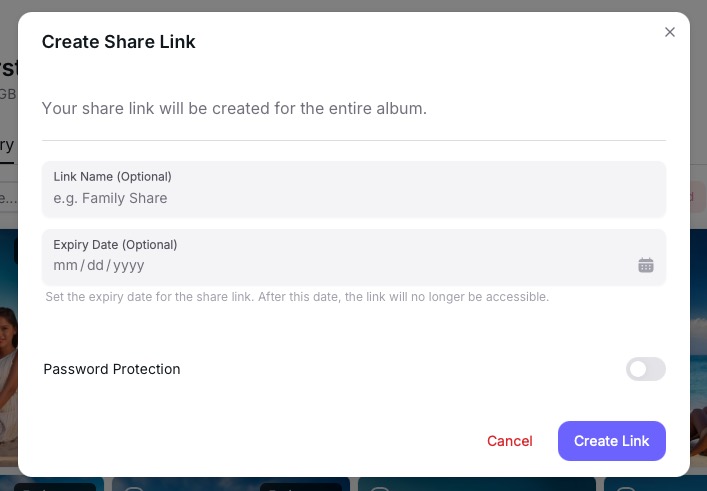Click the expiry date helper text
This screenshot has width=707, height=491.
[x=297, y=297]
